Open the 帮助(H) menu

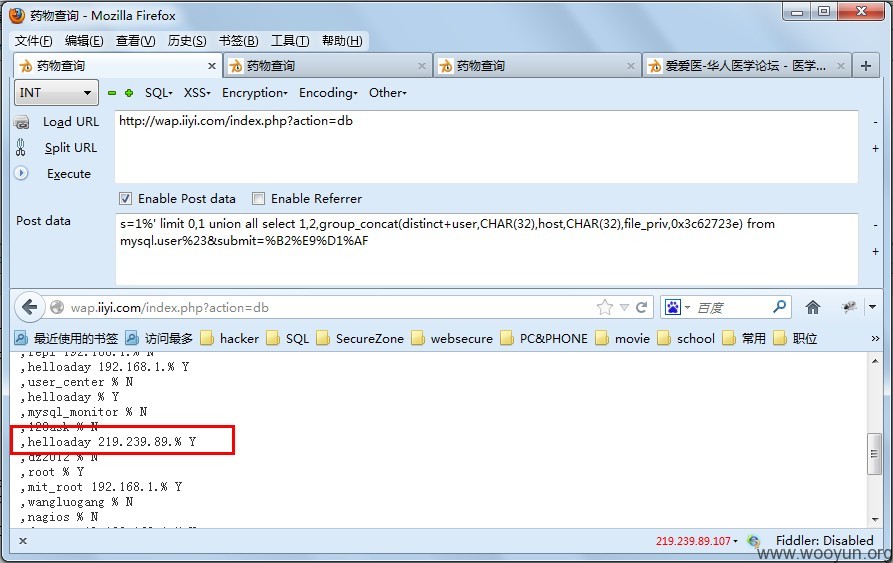click(342, 41)
